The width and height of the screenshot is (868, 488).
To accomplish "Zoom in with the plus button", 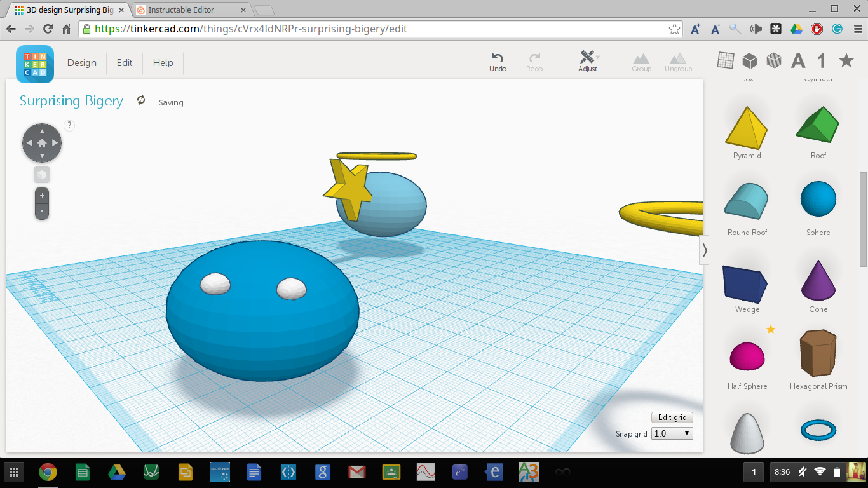I will point(42,195).
